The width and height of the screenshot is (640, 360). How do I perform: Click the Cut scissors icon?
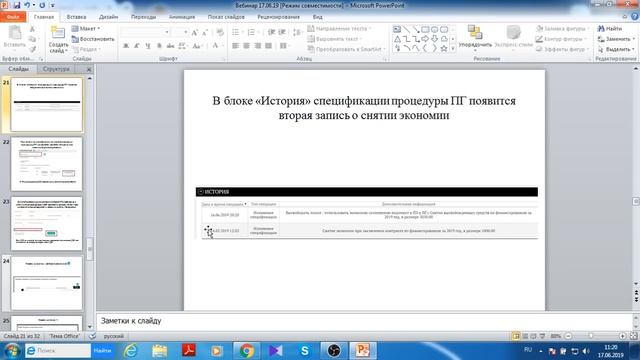[x=32, y=29]
